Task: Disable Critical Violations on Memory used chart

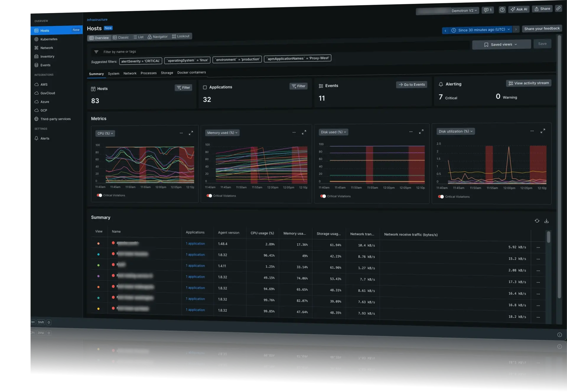Action: (x=210, y=196)
